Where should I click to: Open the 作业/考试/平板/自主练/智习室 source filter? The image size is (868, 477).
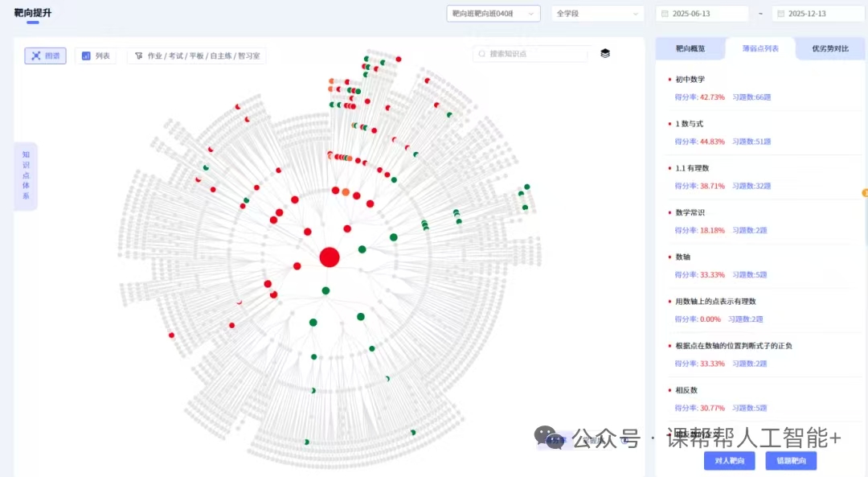tap(197, 56)
